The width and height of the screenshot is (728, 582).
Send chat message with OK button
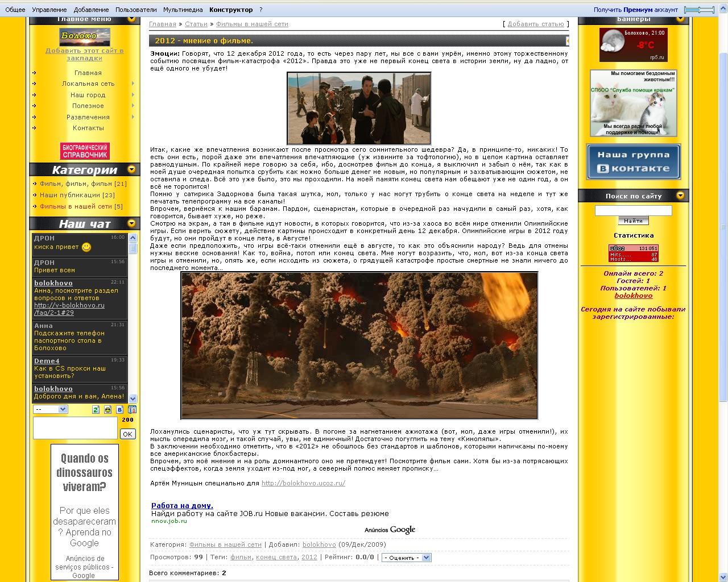[127, 434]
